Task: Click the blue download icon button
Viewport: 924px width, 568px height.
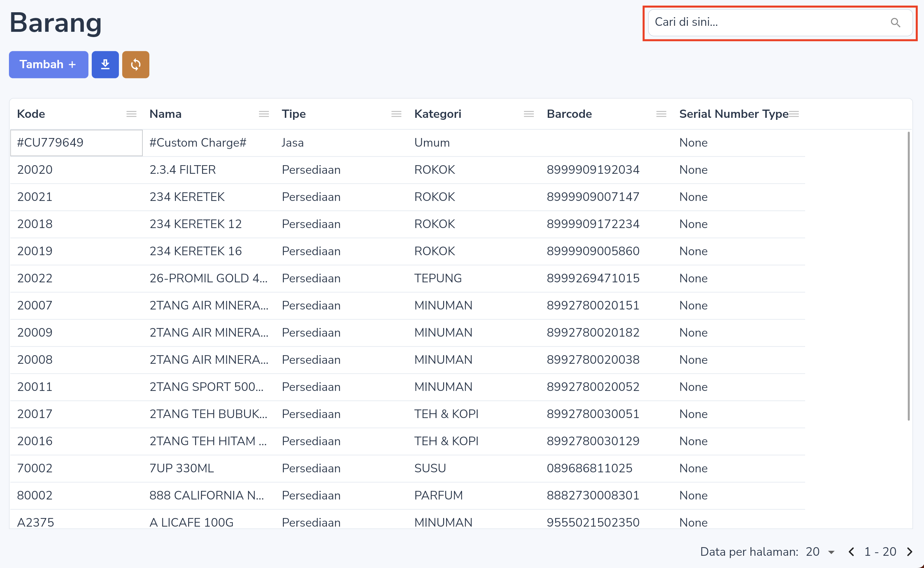Action: 105,65
